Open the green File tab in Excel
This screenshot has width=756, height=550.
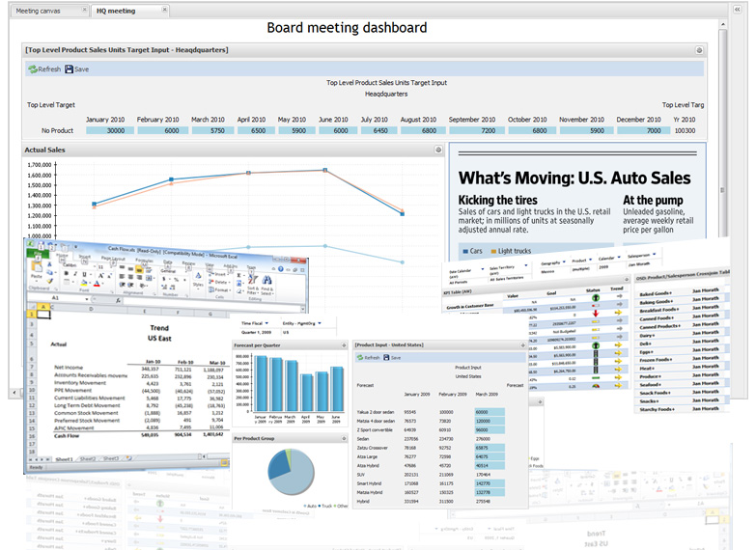[38, 253]
